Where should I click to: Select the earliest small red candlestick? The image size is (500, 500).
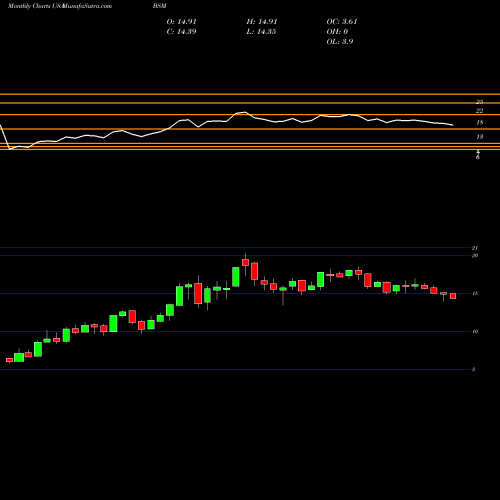[9, 360]
